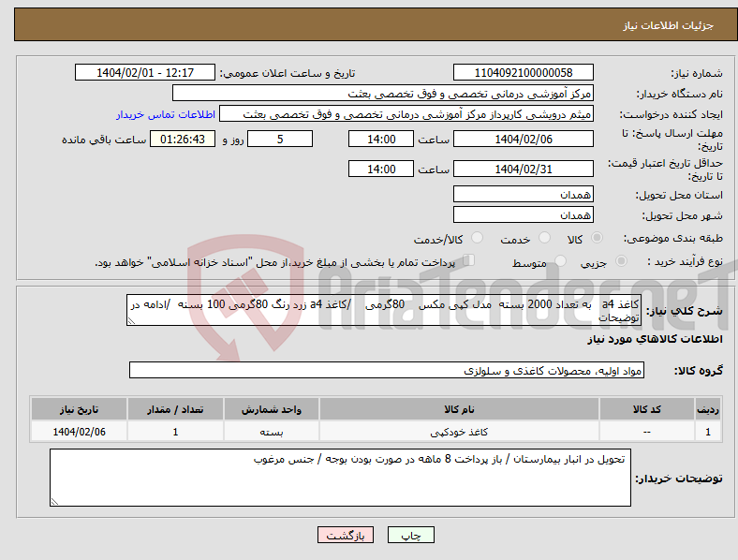Click the اطلاعات کالاهای مورد نیاز section heading

click(x=655, y=339)
